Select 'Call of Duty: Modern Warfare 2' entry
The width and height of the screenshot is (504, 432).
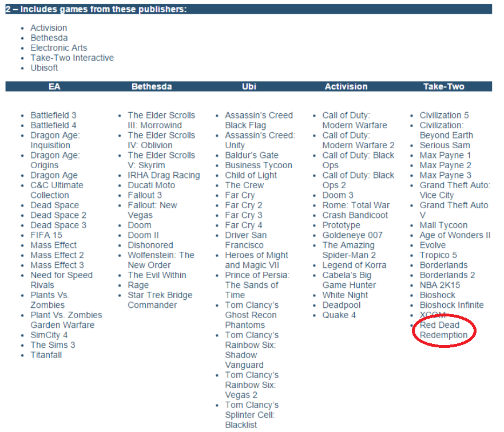tap(359, 140)
